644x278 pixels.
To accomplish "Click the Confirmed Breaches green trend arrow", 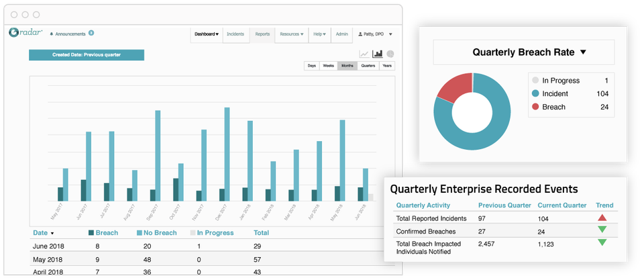I will pos(602,230).
